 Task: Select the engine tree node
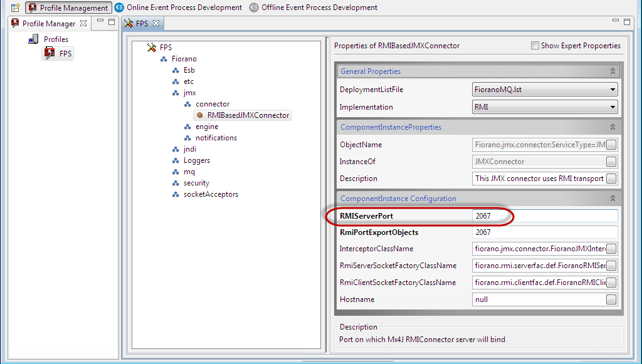tap(207, 127)
